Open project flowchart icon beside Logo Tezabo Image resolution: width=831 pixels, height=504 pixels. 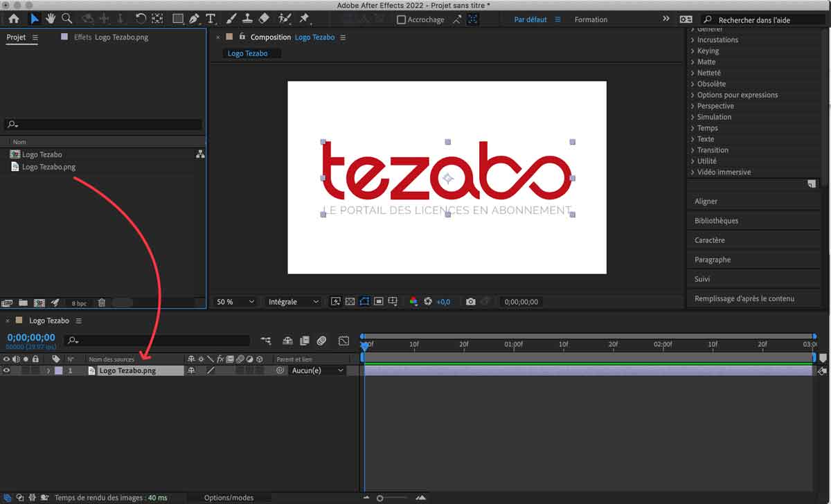200,154
